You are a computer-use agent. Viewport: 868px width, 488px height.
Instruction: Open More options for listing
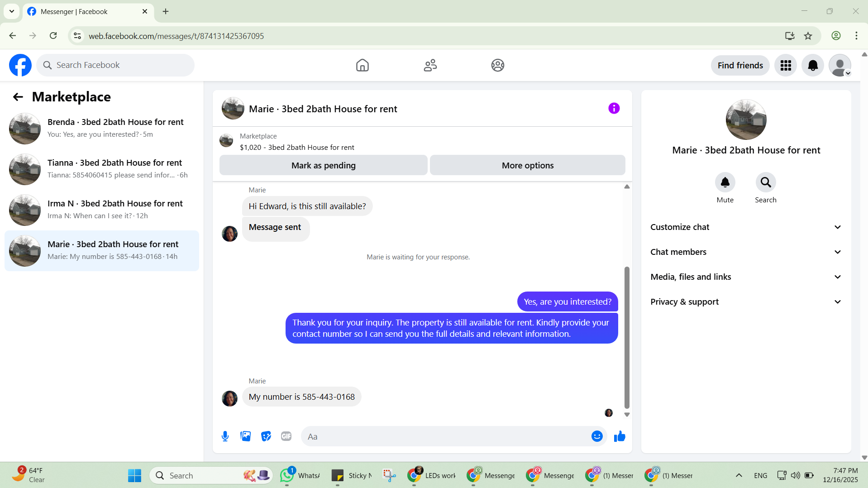527,165
